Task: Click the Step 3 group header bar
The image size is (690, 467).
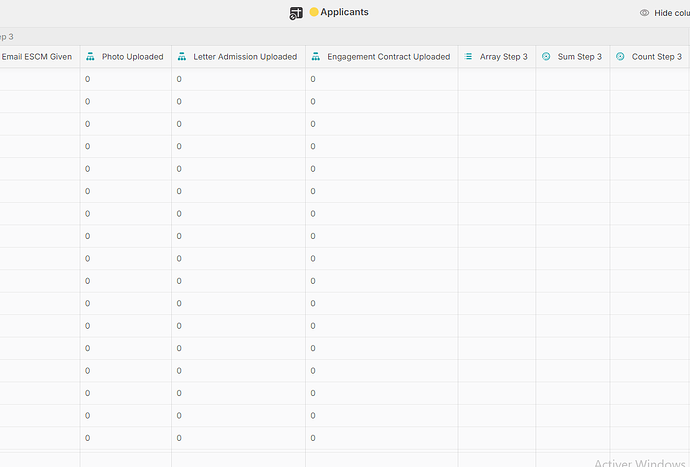Action: pyautogui.click(x=345, y=37)
